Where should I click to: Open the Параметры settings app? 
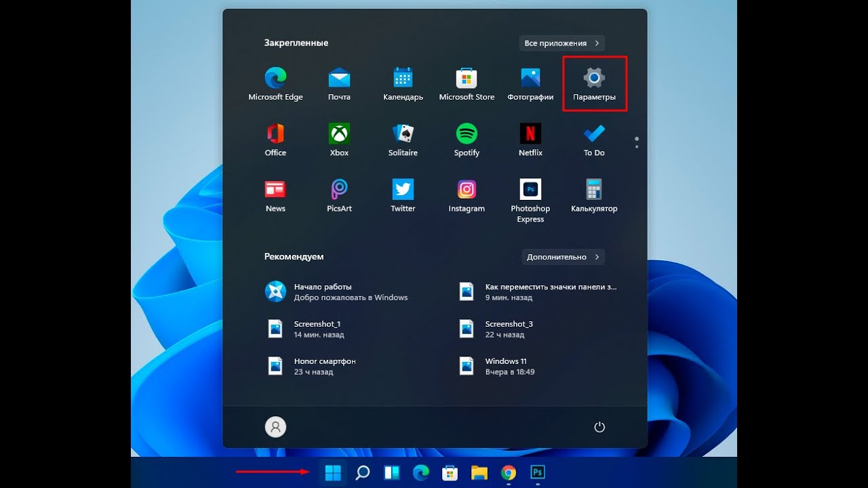(x=594, y=84)
